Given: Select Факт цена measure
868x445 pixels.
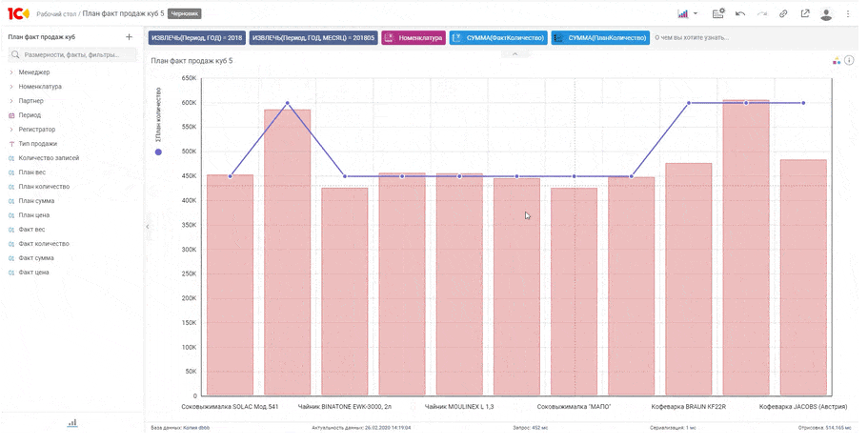Looking at the screenshot, I should click(33, 273).
